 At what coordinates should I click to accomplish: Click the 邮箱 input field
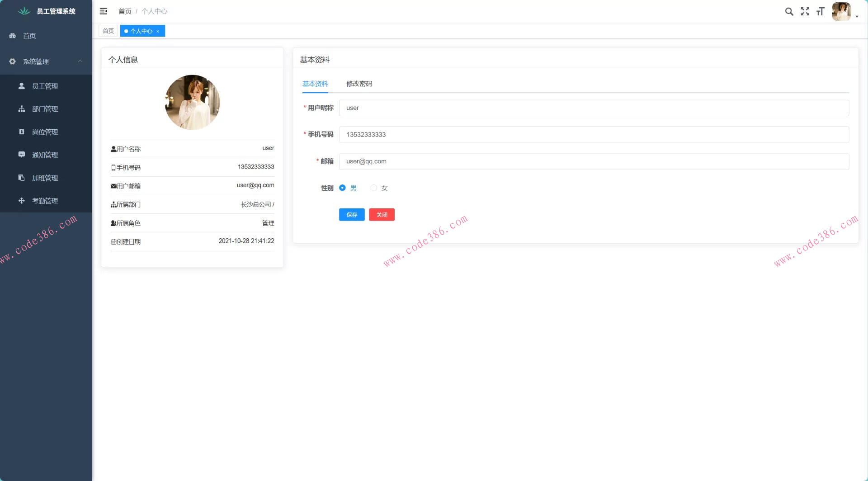(x=594, y=161)
